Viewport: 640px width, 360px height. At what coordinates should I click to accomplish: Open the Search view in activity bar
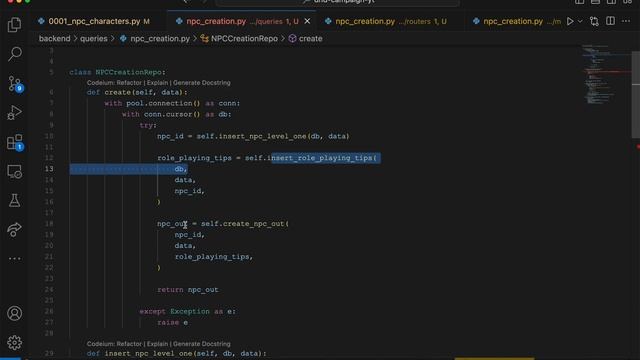(14, 54)
